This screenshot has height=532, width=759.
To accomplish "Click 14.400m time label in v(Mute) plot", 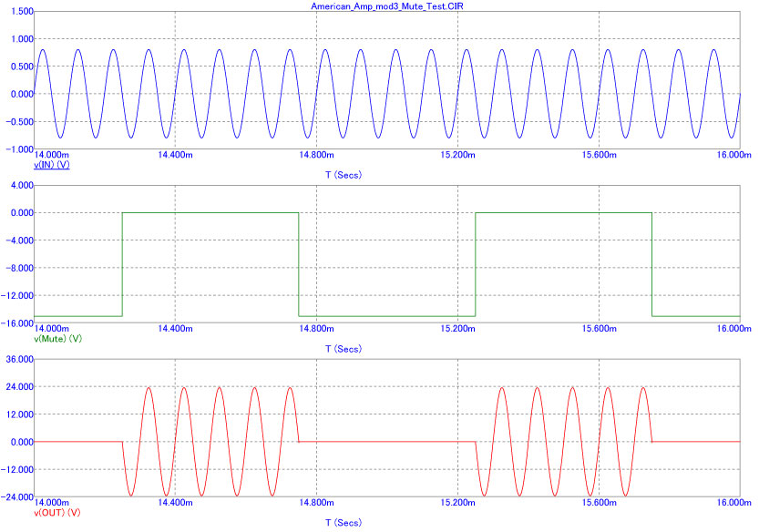I will [x=175, y=329].
